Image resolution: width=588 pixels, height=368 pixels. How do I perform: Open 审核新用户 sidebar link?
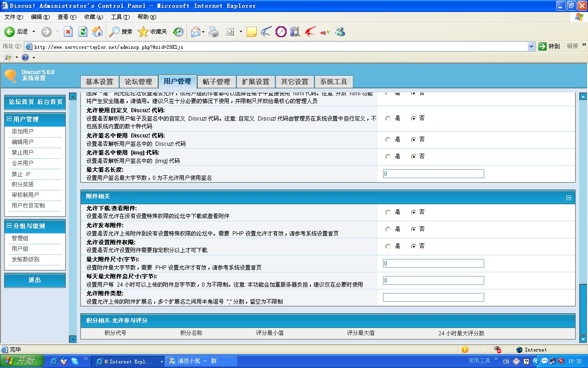[x=25, y=195]
